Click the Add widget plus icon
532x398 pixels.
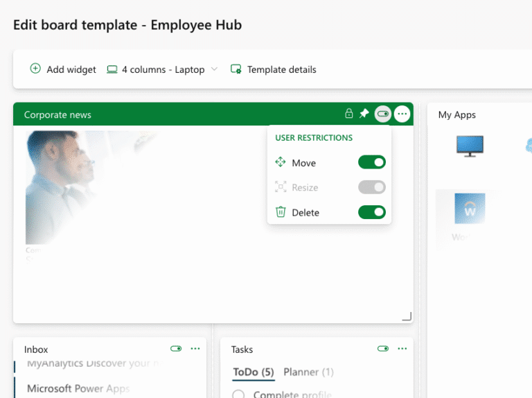[35, 69]
